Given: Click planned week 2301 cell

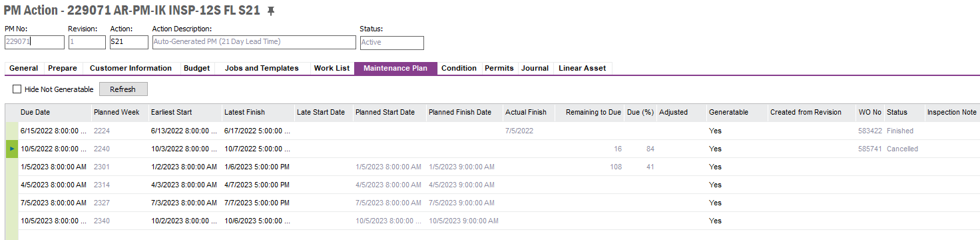Looking at the screenshot, I should [x=120, y=167].
